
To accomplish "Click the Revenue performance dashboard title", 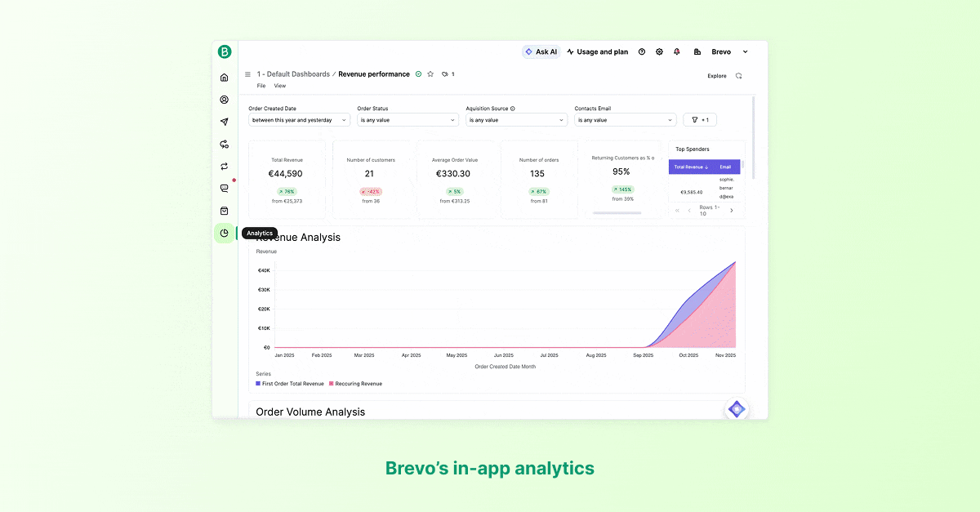I will [x=374, y=74].
